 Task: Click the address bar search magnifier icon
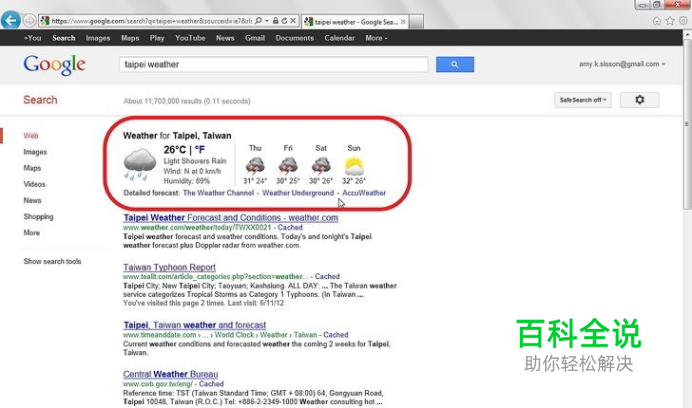(x=259, y=21)
